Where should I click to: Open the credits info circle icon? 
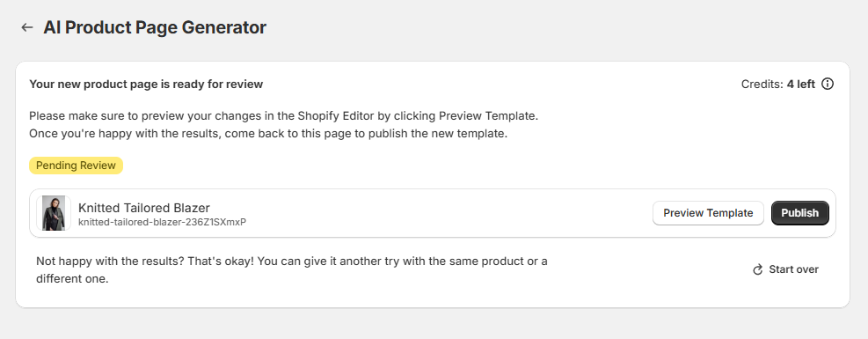(x=827, y=85)
